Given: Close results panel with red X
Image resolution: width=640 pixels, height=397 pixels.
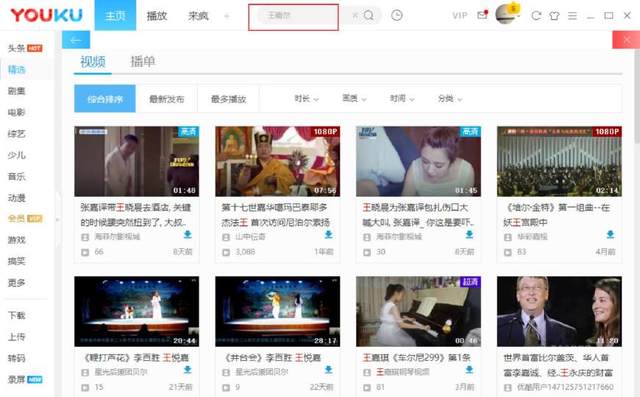Looking at the screenshot, I should (x=627, y=40).
